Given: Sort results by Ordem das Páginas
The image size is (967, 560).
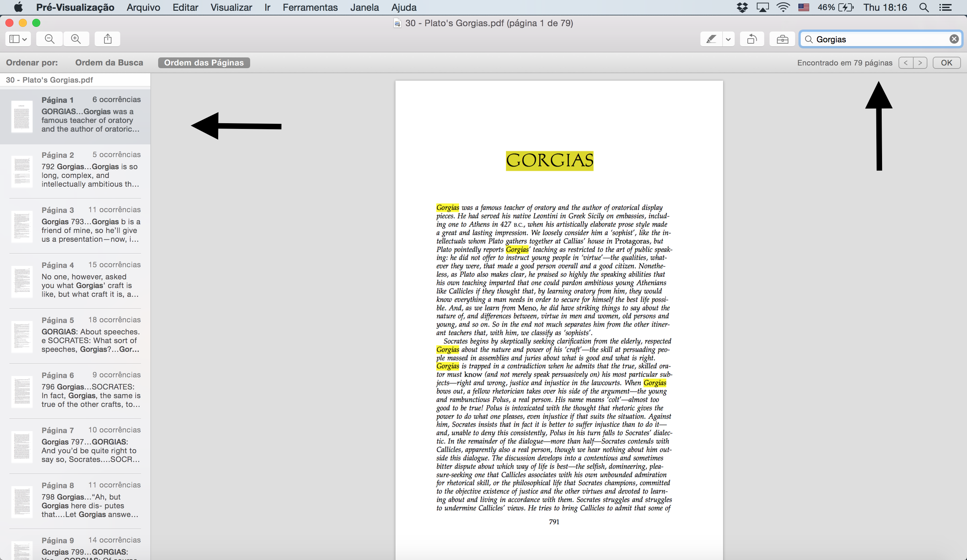Looking at the screenshot, I should tap(204, 62).
